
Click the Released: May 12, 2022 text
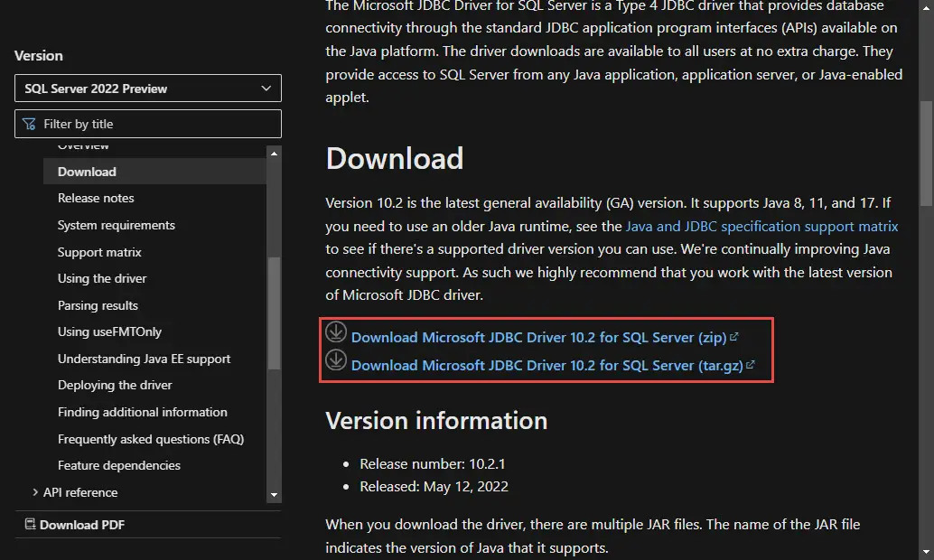[434, 487]
